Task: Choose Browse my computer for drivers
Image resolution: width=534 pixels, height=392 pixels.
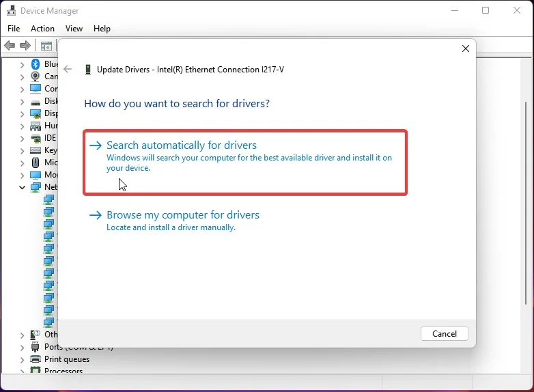Action: [x=174, y=221]
